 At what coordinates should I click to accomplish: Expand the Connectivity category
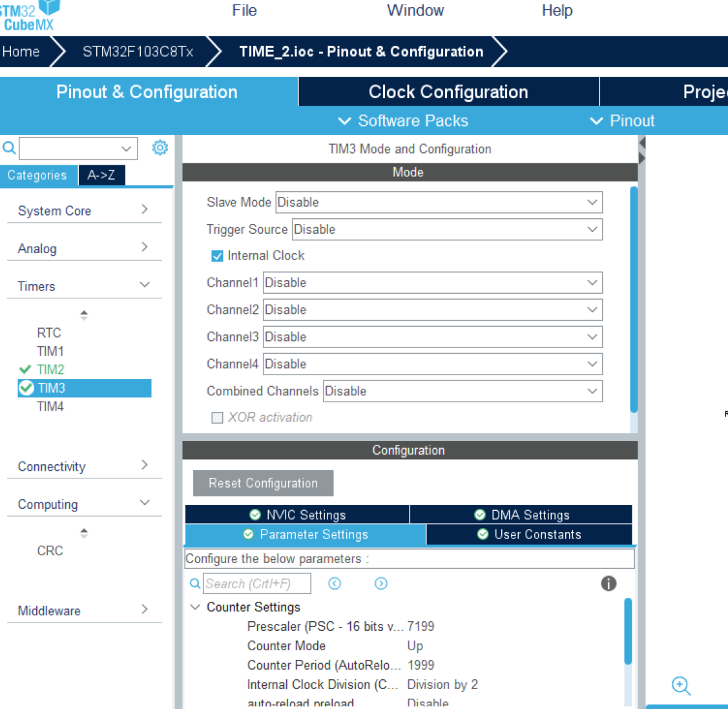tap(85, 466)
